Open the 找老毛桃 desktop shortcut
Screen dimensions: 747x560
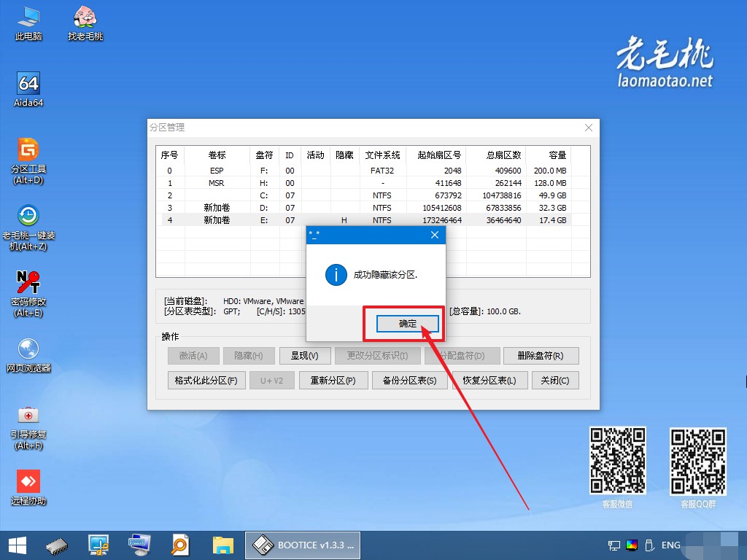[x=85, y=24]
